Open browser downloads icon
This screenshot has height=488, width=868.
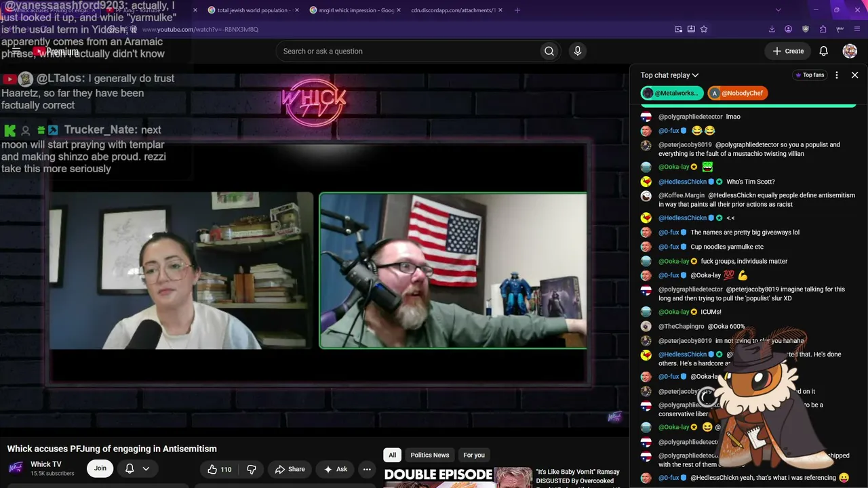[x=772, y=29]
